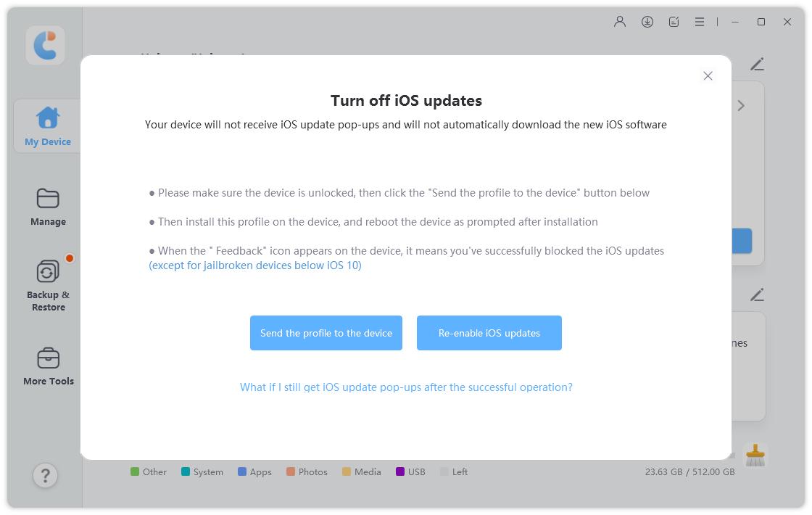Open the user account icon
This screenshot has height=515, width=812.
point(620,22)
